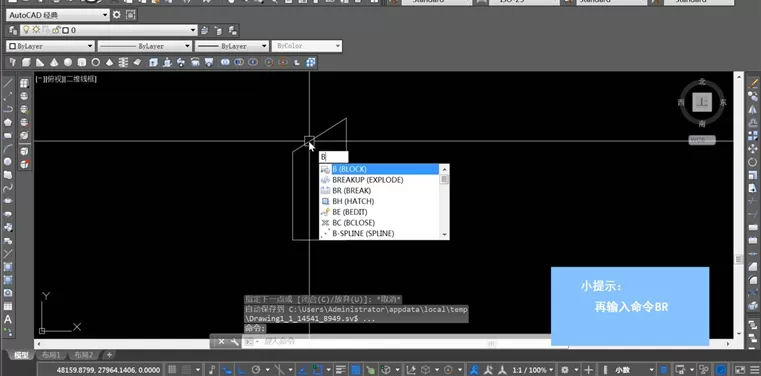Image resolution: width=761 pixels, height=376 pixels.
Task: Open the Layer Properties manager icon
Action: [13, 30]
